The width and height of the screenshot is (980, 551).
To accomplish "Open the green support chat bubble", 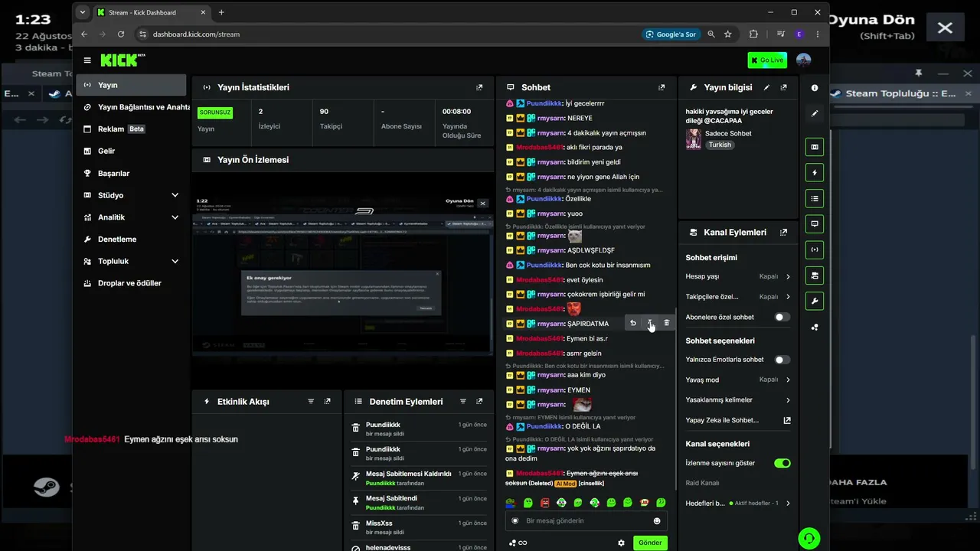I will click(x=808, y=539).
